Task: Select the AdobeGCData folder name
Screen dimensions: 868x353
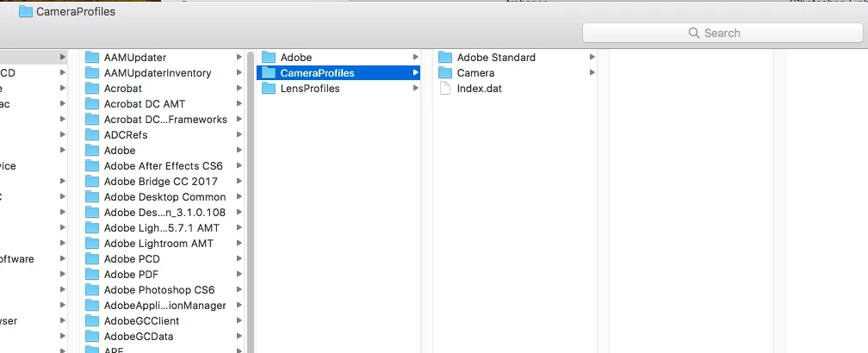Action: click(139, 337)
